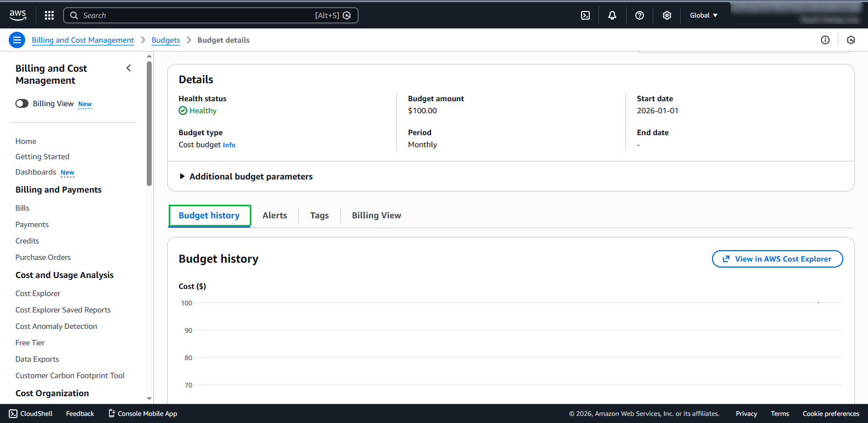The image size is (868, 423).
Task: Open Payments in sidebar
Action: 32,224
